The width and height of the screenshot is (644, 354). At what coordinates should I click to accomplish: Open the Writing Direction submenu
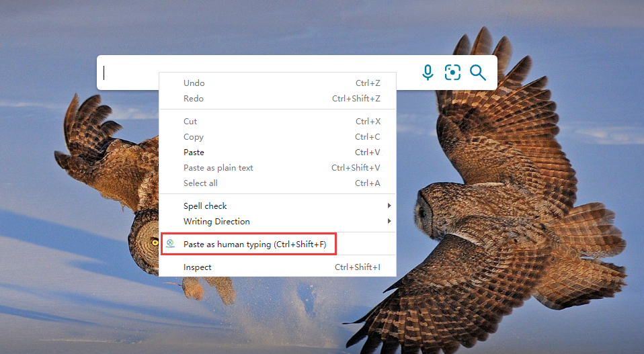(278, 222)
